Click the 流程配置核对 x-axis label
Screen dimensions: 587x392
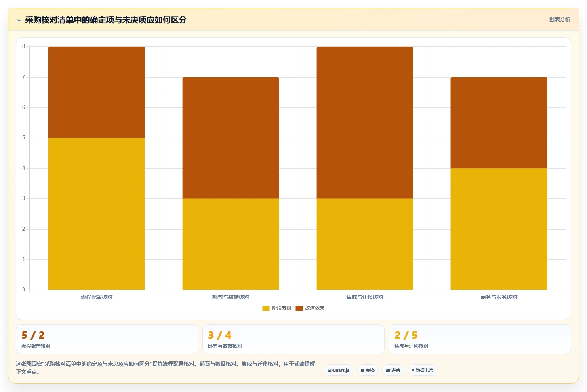(97, 297)
